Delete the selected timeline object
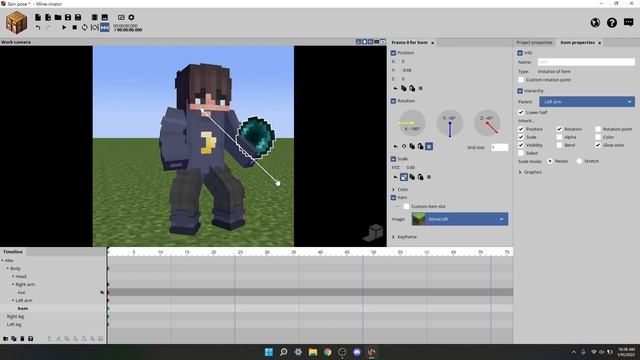 tap(22, 338)
